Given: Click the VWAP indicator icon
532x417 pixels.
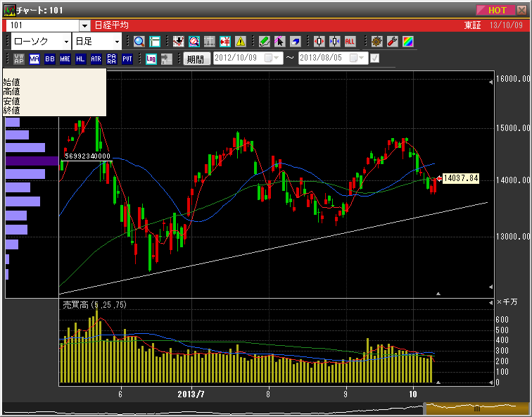Looking at the screenshot, I should click(x=19, y=59).
